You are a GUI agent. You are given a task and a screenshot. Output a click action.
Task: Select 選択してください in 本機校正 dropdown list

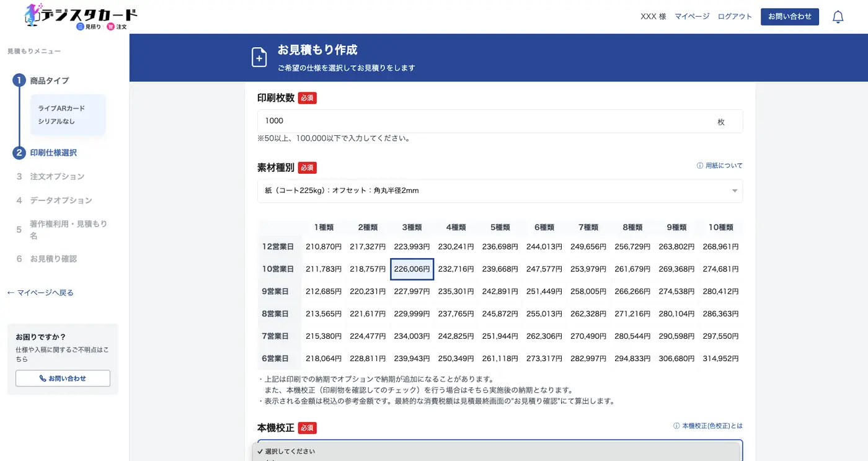point(496,451)
